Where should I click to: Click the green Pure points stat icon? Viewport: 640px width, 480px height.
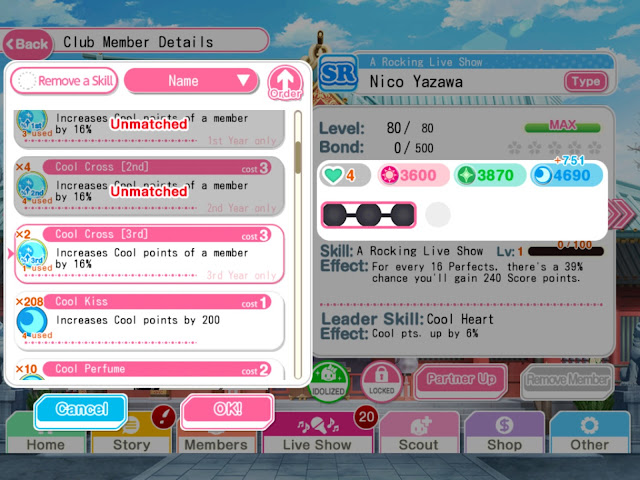466,176
